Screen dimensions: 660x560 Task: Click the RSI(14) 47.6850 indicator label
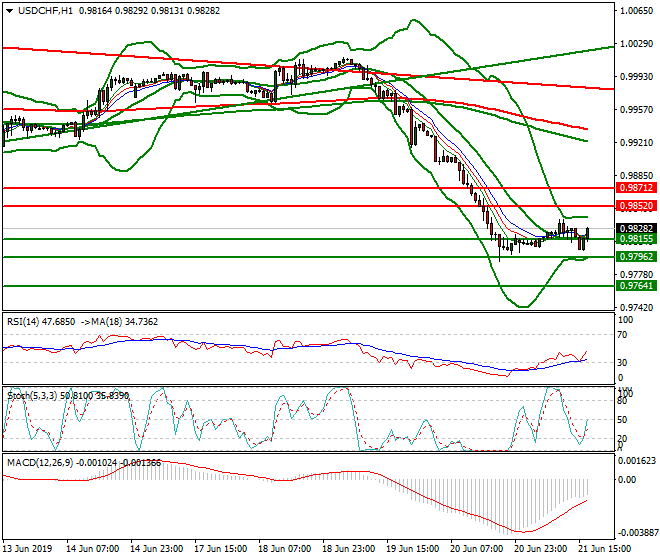pyautogui.click(x=41, y=322)
